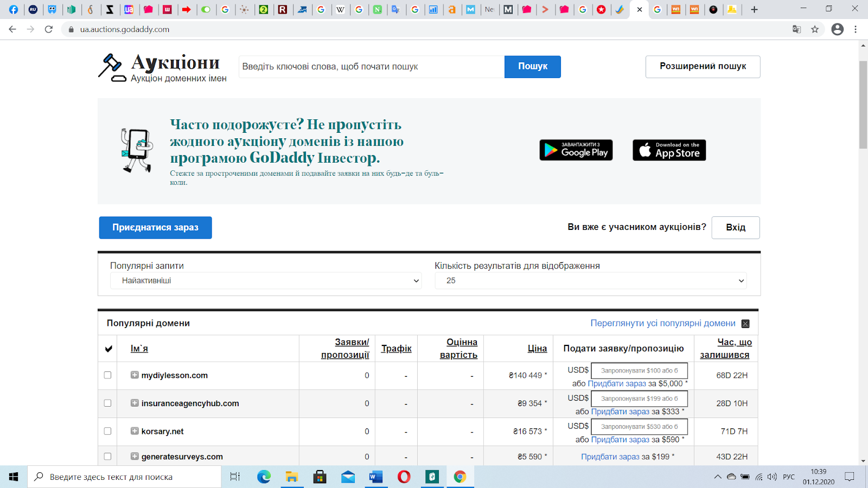Image resolution: width=868 pixels, height=488 pixels.
Task: Tick the generatesurveys.com row checkbox
Action: click(x=107, y=457)
